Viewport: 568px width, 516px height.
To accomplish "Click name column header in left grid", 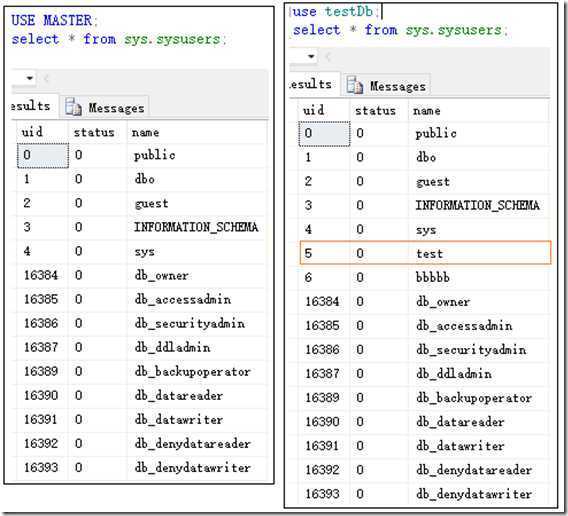I will 197,132.
